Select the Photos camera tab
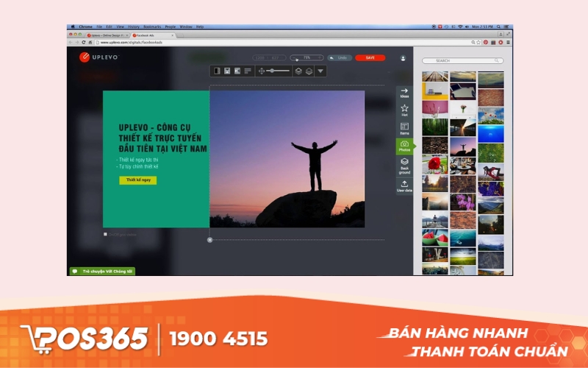Screen dimensions: 588x368 [x=404, y=146]
